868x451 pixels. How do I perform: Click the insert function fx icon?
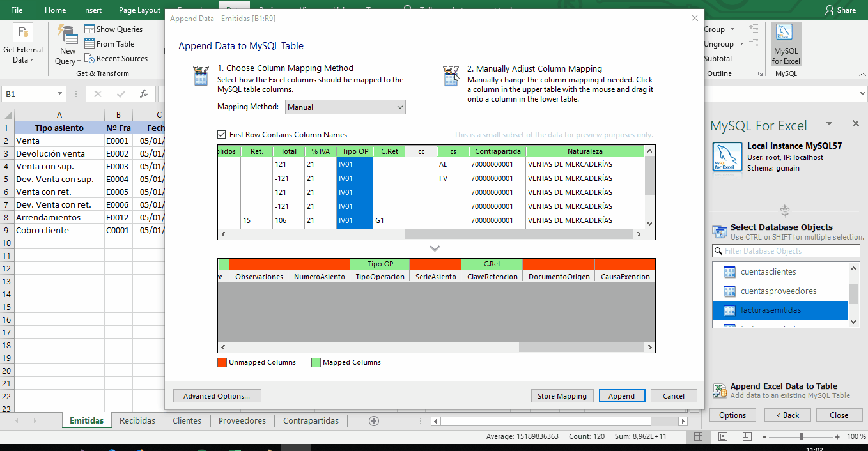tap(144, 94)
